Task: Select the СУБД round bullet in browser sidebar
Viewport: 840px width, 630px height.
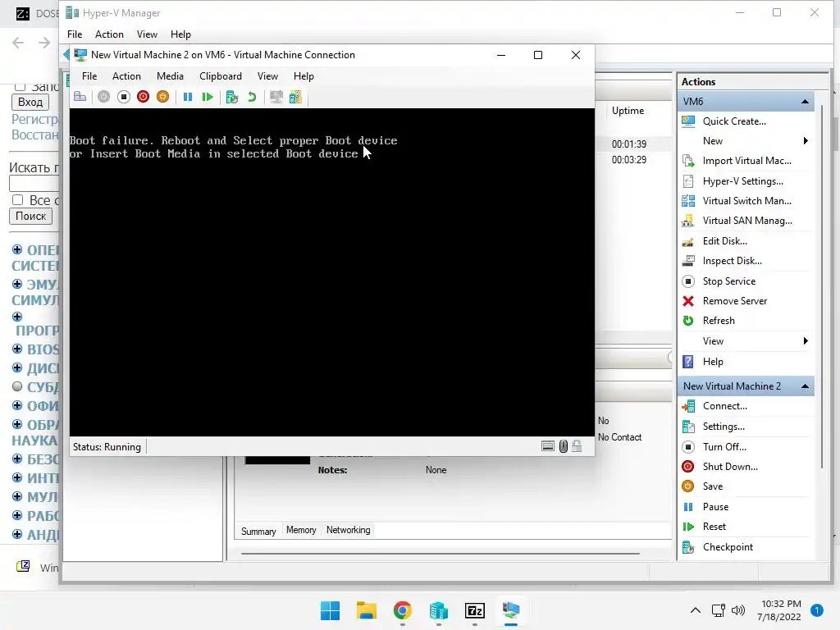Action: click(17, 386)
